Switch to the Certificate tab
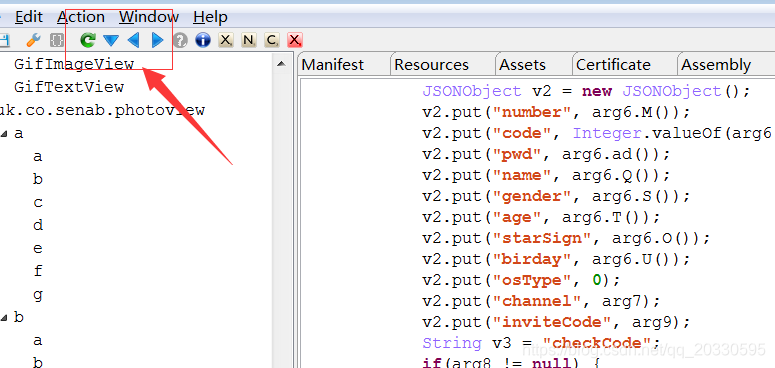 (613, 65)
